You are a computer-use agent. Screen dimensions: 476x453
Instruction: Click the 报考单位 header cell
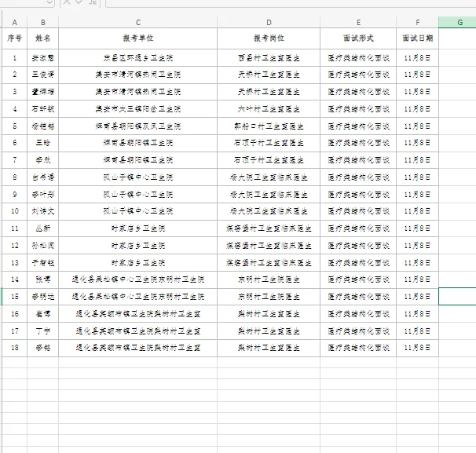(137, 38)
